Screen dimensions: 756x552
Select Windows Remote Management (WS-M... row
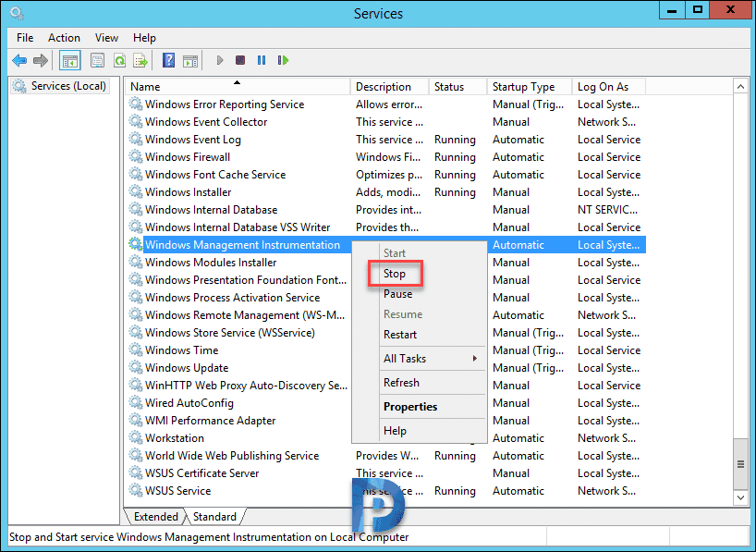click(245, 315)
